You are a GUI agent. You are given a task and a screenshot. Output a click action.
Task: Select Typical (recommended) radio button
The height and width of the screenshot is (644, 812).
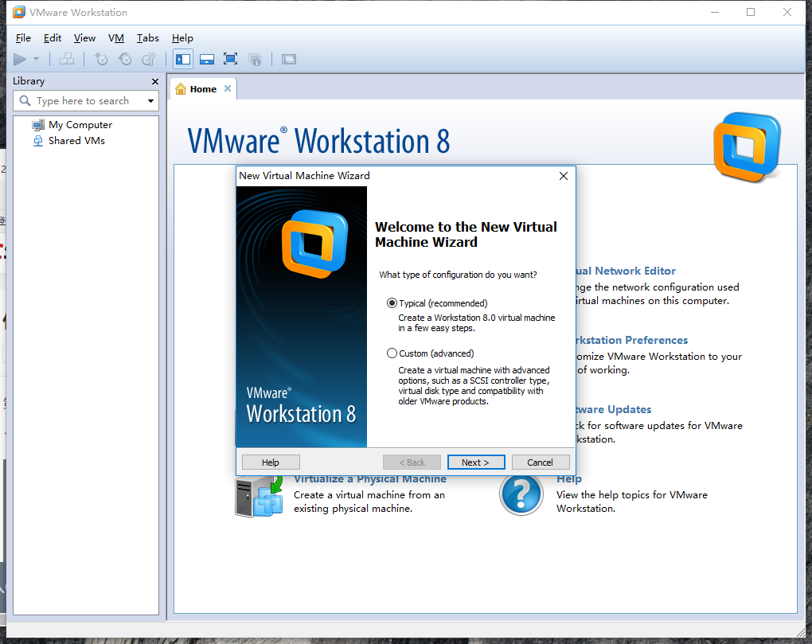392,302
